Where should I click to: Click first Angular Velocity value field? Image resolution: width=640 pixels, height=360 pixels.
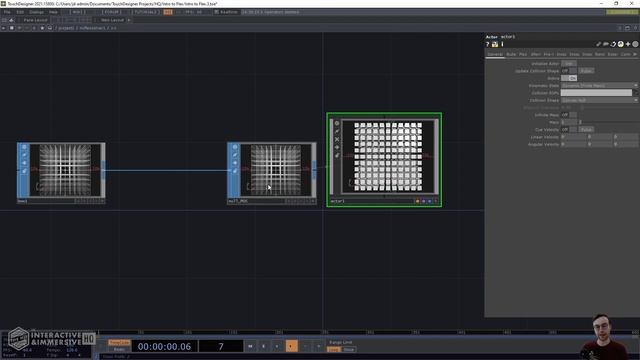pyautogui.click(x=573, y=144)
